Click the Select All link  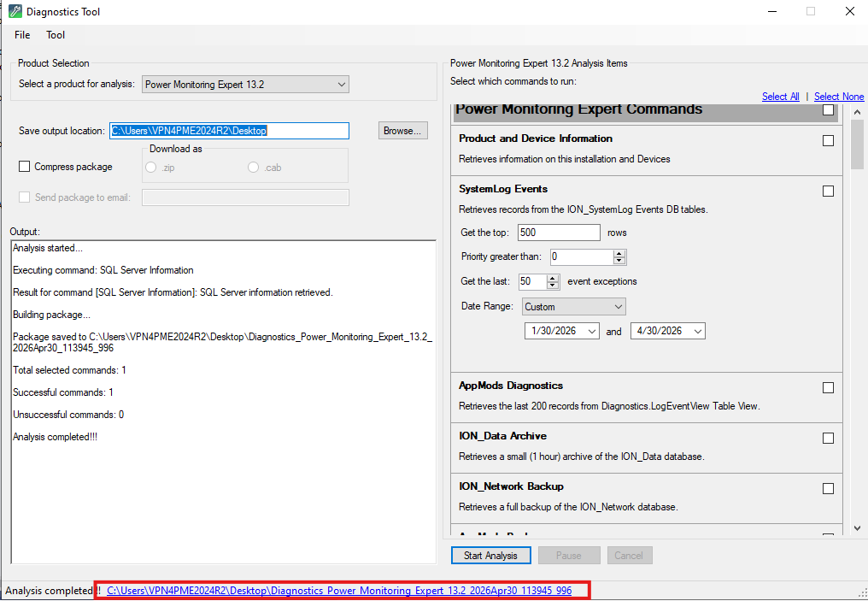(x=781, y=97)
